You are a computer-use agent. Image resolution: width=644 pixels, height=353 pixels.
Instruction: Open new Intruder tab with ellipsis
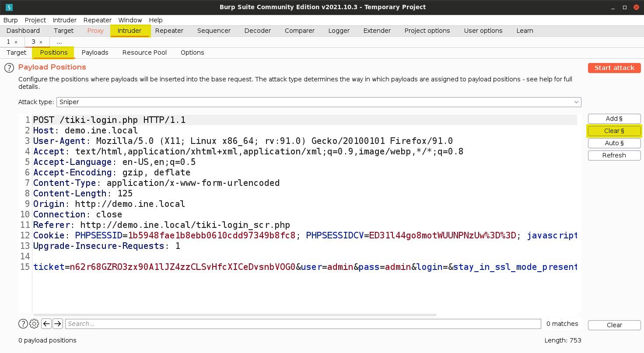pyautogui.click(x=59, y=42)
